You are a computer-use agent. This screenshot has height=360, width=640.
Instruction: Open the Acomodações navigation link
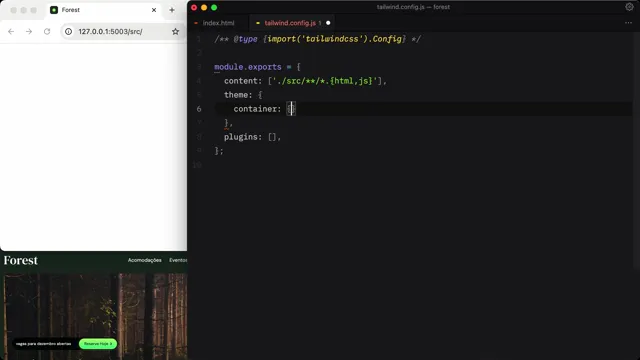coord(144,260)
